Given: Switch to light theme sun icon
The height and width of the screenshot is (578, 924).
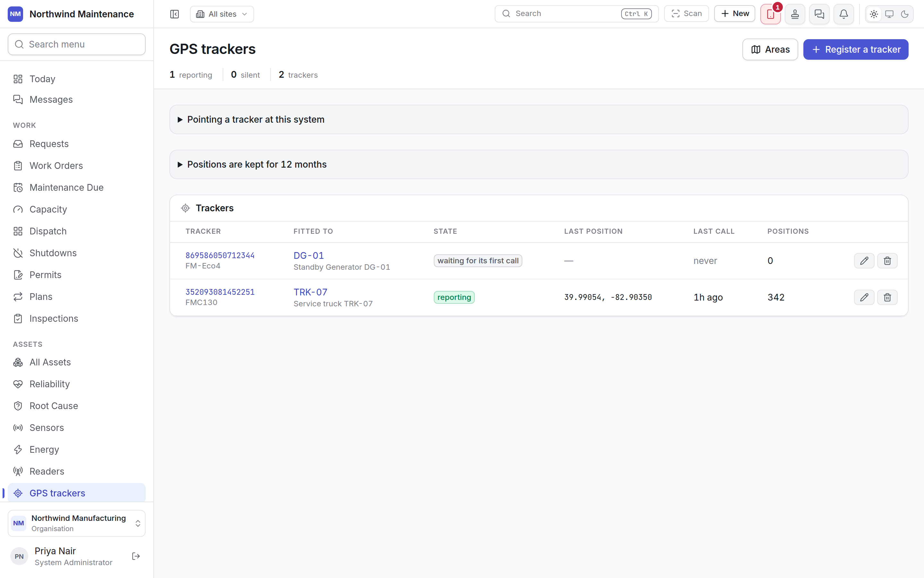Looking at the screenshot, I should pyautogui.click(x=874, y=14).
